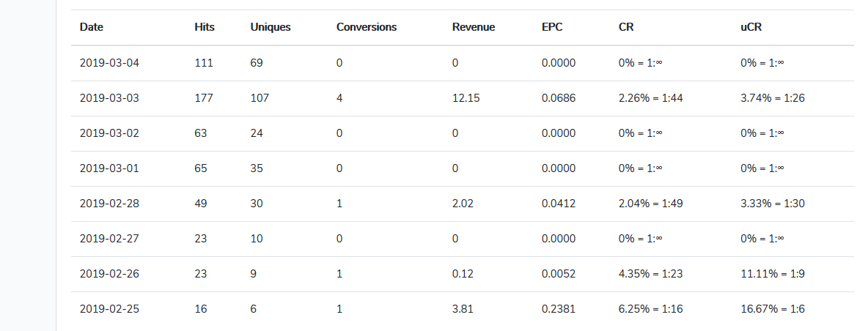Select the 2019-02-25 date cell
This screenshot has width=868, height=331.
pyautogui.click(x=110, y=309)
